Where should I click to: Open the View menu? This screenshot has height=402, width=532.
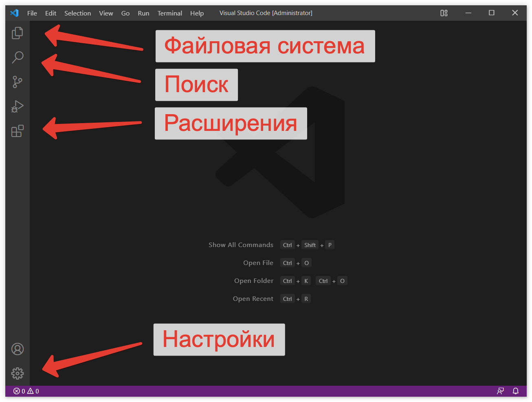106,13
